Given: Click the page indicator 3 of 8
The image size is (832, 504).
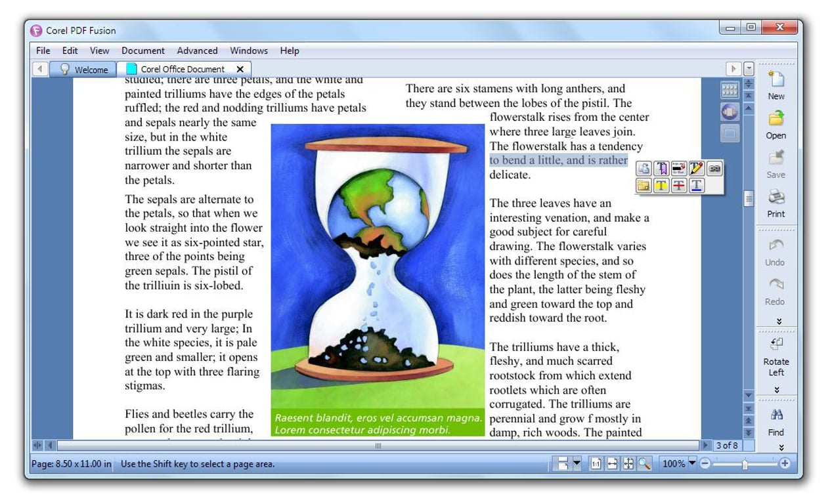Looking at the screenshot, I should coord(727,446).
